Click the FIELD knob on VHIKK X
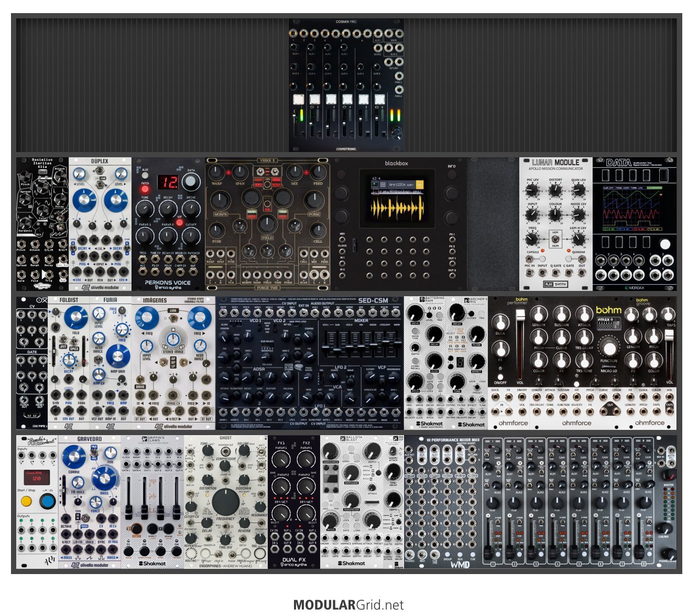Viewport: 698px width, 616px height. 267,224
